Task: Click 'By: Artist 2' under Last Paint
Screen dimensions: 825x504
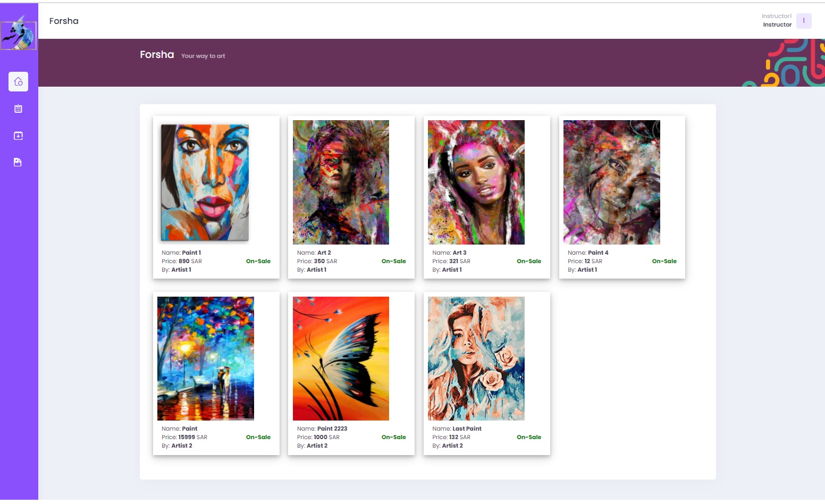Action: pos(448,446)
